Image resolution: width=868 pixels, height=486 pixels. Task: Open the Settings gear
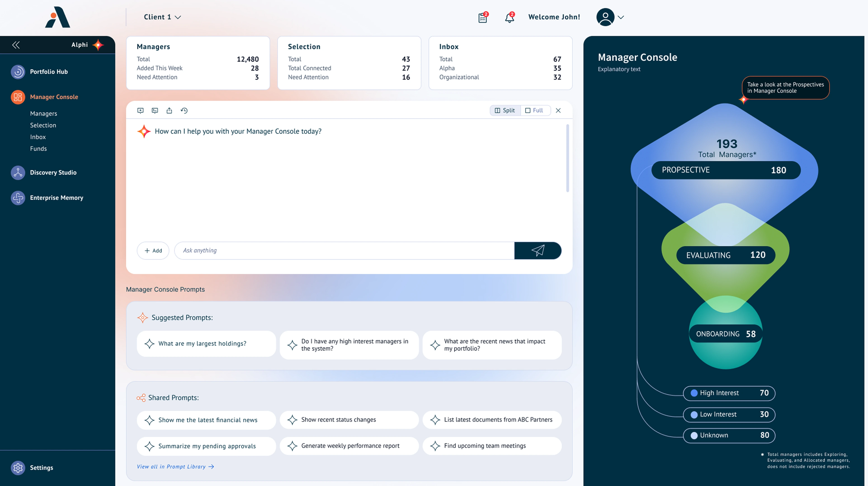[x=18, y=467]
